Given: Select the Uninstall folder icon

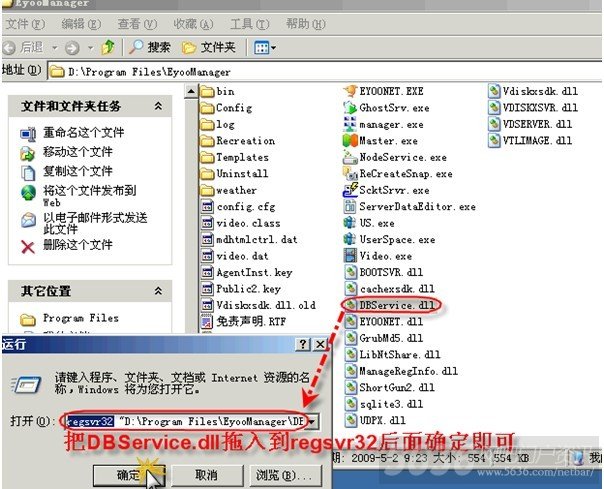Looking at the screenshot, I should 207,174.
